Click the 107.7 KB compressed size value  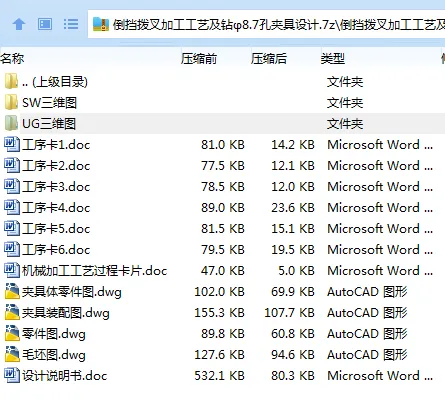tap(290, 313)
